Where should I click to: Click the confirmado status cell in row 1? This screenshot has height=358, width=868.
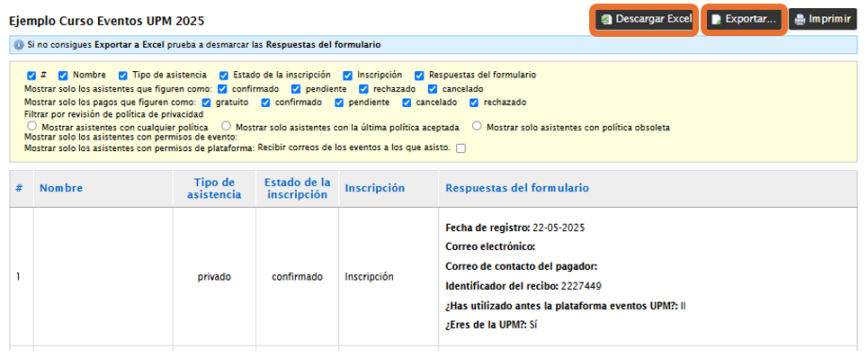click(x=297, y=277)
